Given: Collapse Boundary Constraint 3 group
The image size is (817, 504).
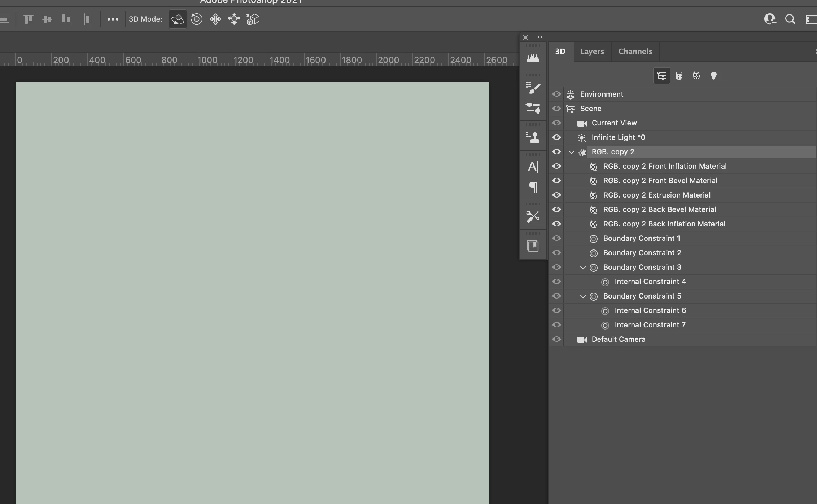Looking at the screenshot, I should [583, 268].
